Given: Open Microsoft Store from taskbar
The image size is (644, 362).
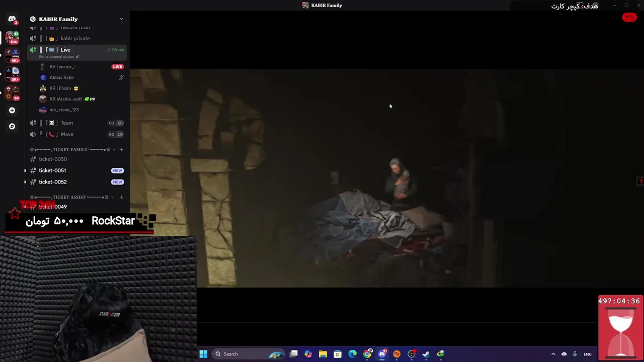Looking at the screenshot, I should 338,354.
